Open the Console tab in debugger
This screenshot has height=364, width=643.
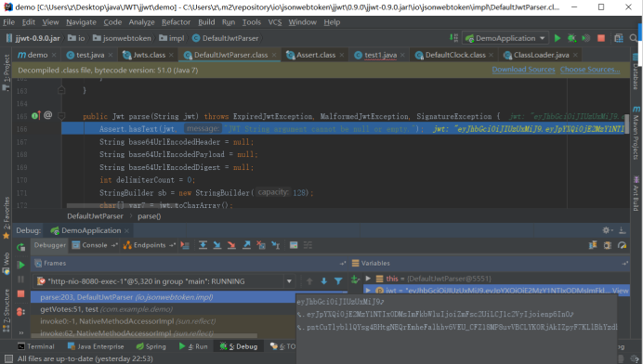pos(95,245)
